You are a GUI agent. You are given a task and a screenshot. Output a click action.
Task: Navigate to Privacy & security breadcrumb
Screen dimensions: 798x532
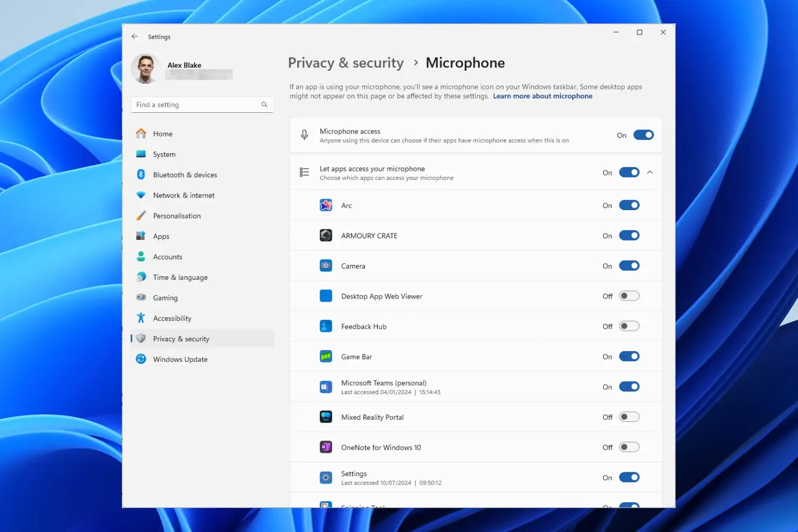346,63
